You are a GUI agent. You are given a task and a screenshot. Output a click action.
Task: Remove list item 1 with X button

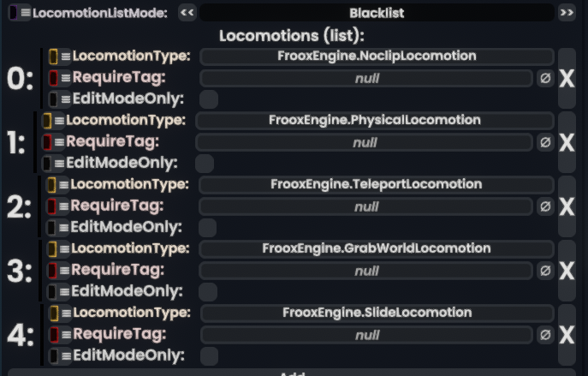567,142
